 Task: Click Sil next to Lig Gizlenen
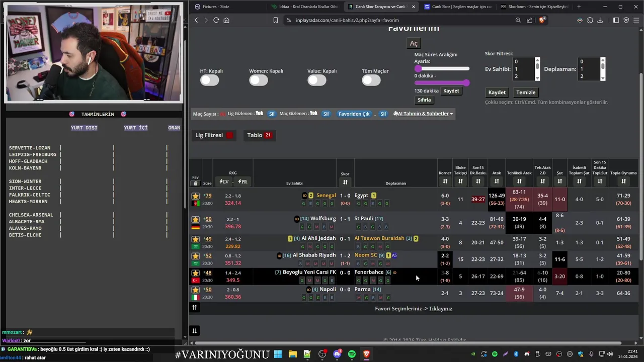pos(272,114)
